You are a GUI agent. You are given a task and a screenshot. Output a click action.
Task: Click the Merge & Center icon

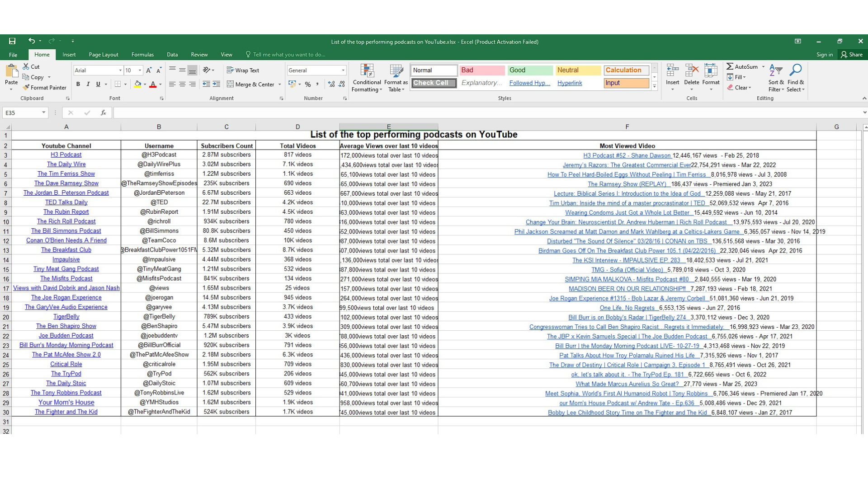coord(231,84)
